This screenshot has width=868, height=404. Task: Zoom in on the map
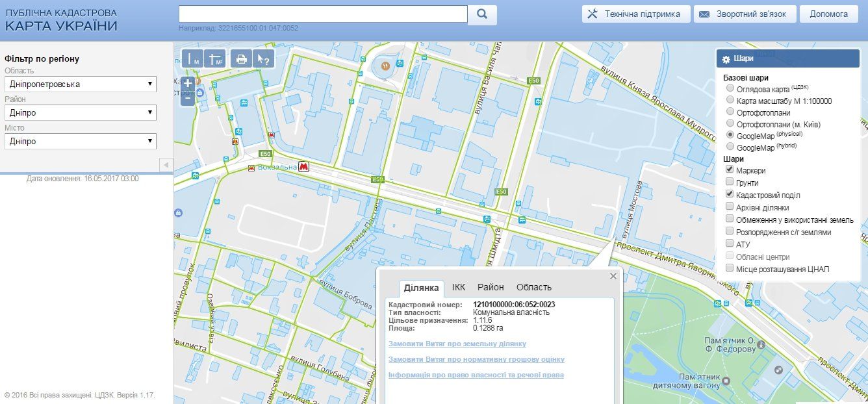(188, 84)
